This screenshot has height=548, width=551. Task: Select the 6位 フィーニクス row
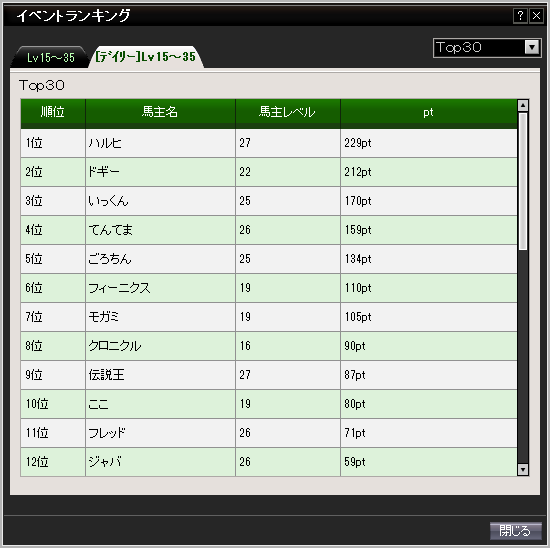[x=269, y=288]
